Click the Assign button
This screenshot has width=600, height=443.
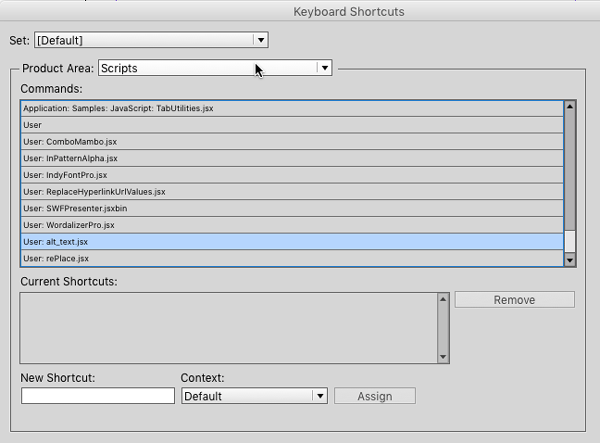point(375,396)
